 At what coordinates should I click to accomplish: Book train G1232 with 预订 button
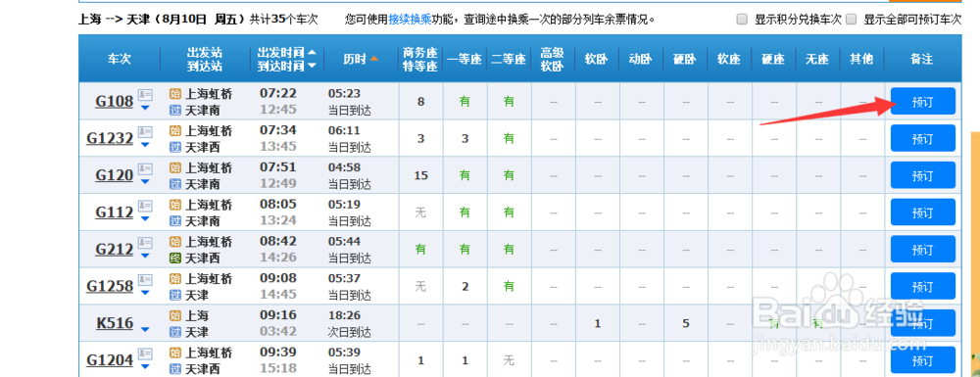(x=922, y=138)
